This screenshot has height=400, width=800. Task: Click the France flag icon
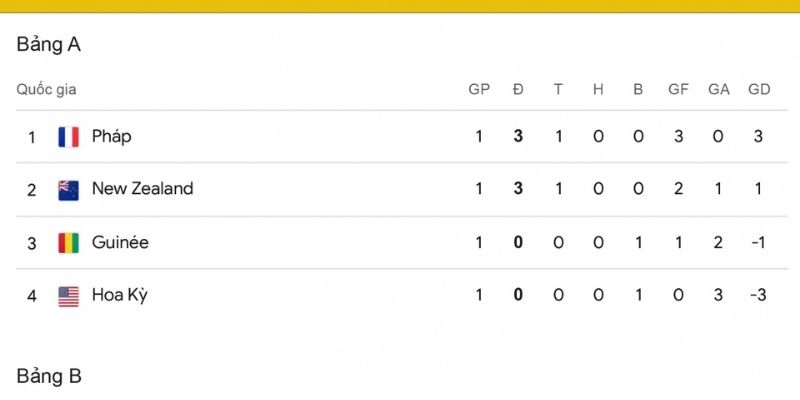[x=68, y=137]
